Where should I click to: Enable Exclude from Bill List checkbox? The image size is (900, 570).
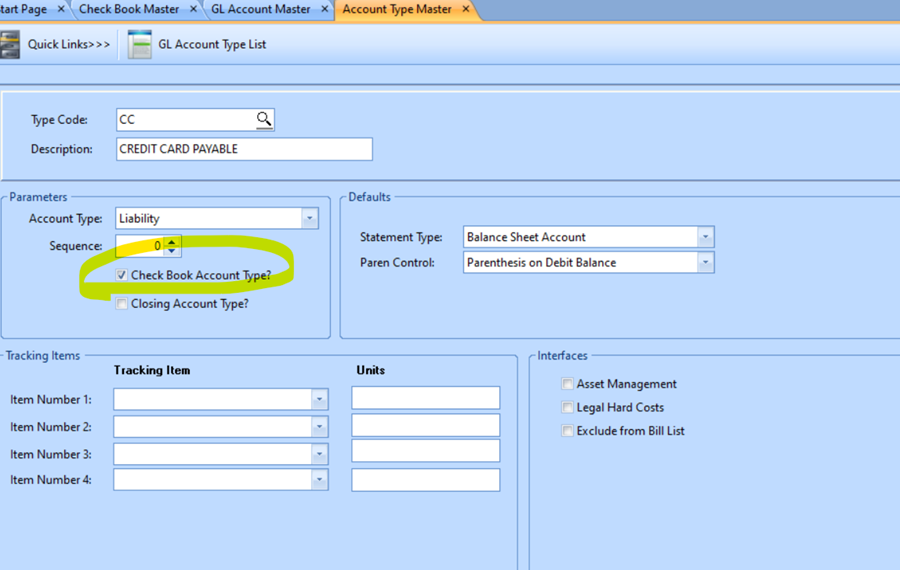[568, 432]
